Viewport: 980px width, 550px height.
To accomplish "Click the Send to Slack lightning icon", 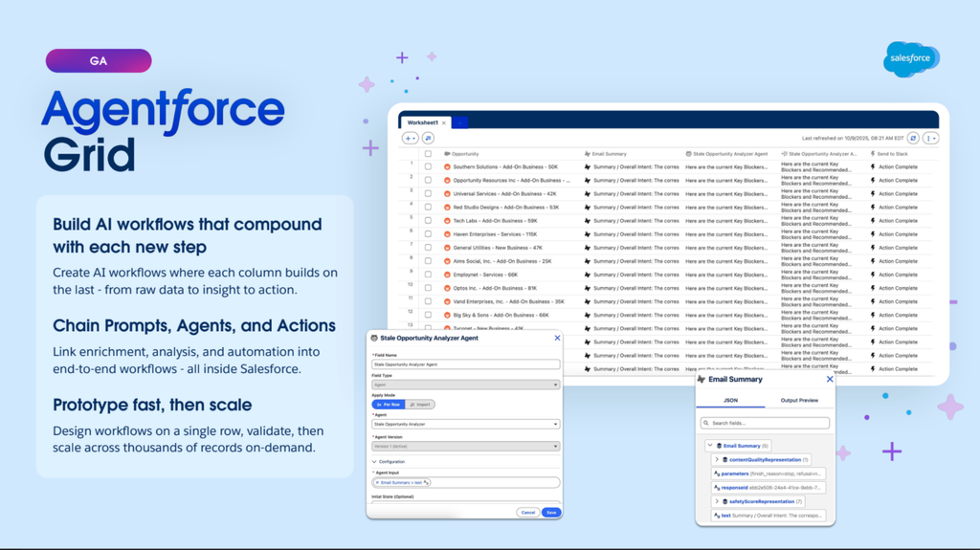I will tap(873, 154).
